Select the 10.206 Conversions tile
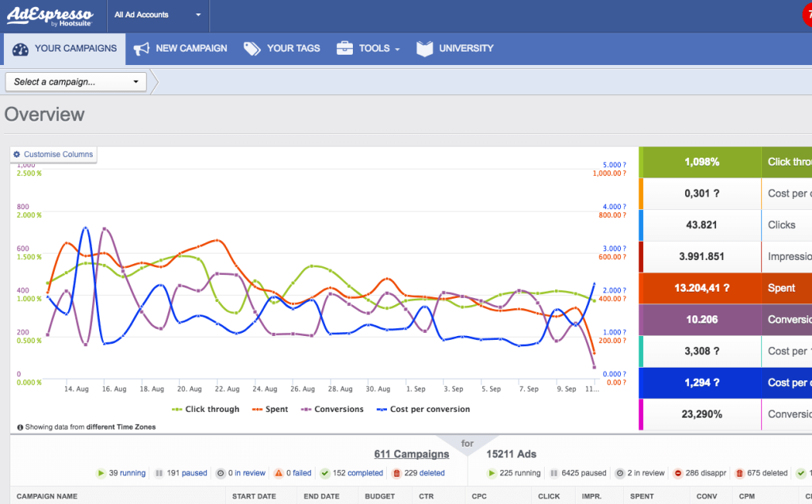The width and height of the screenshot is (812, 504). click(x=726, y=320)
